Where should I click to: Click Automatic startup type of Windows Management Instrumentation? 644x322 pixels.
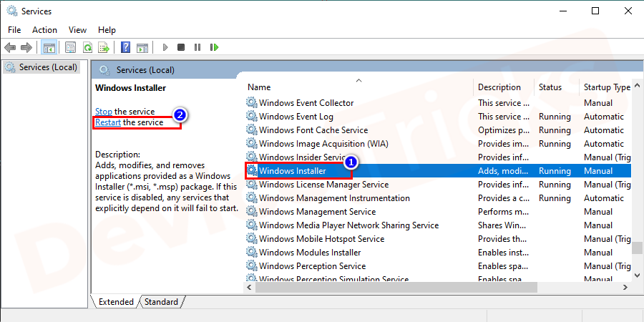click(604, 198)
